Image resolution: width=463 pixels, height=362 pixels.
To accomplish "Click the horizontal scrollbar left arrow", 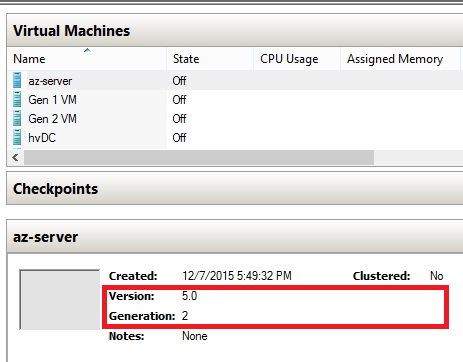I will [x=15, y=157].
